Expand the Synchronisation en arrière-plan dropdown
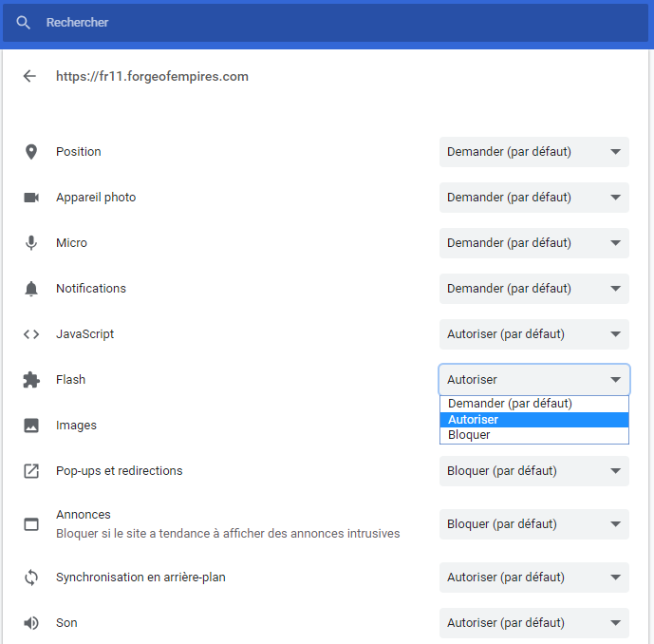The image size is (654, 644). [x=533, y=578]
